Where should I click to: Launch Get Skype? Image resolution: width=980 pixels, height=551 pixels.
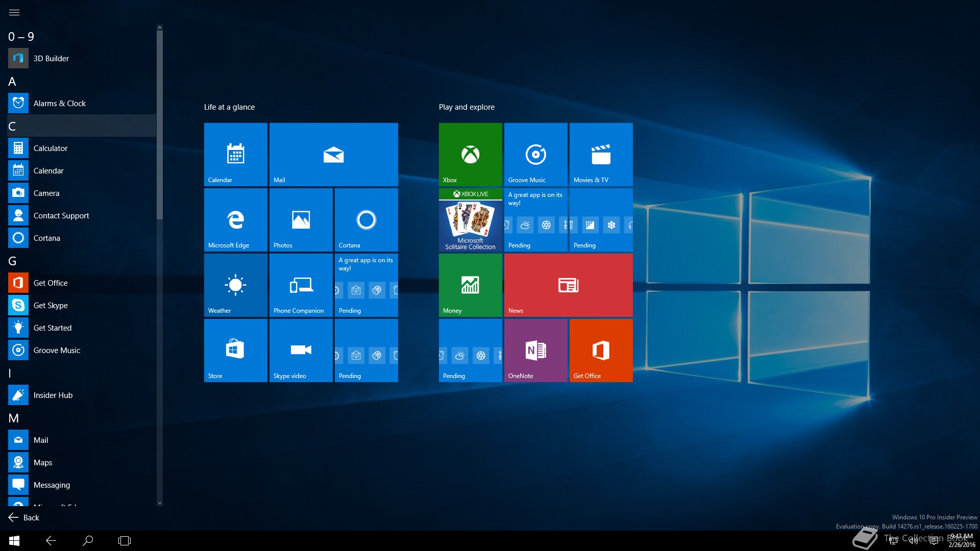[82, 306]
